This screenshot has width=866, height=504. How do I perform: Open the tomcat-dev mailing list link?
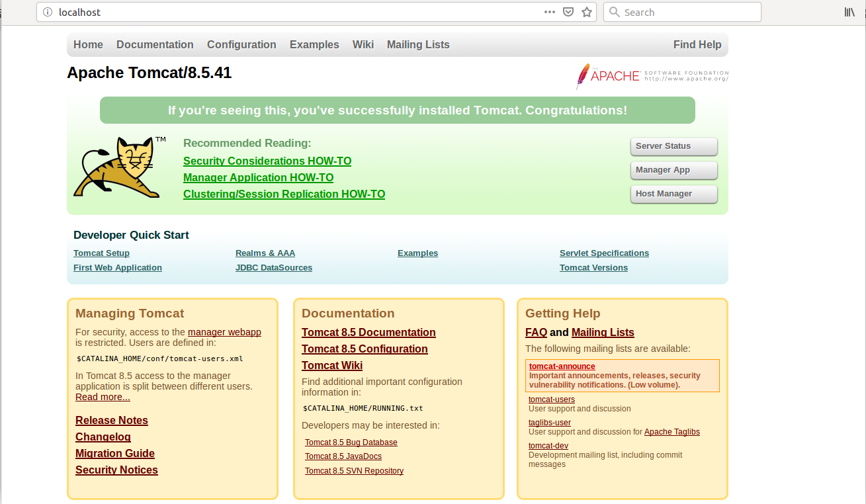pyautogui.click(x=548, y=446)
